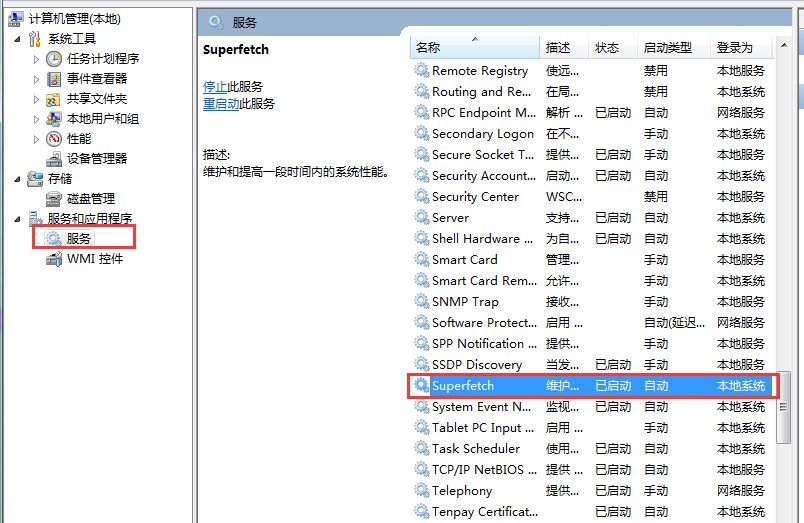Screen dimensions: 804x523
Task: Click the Task Scheduler gear icon
Action: point(421,449)
